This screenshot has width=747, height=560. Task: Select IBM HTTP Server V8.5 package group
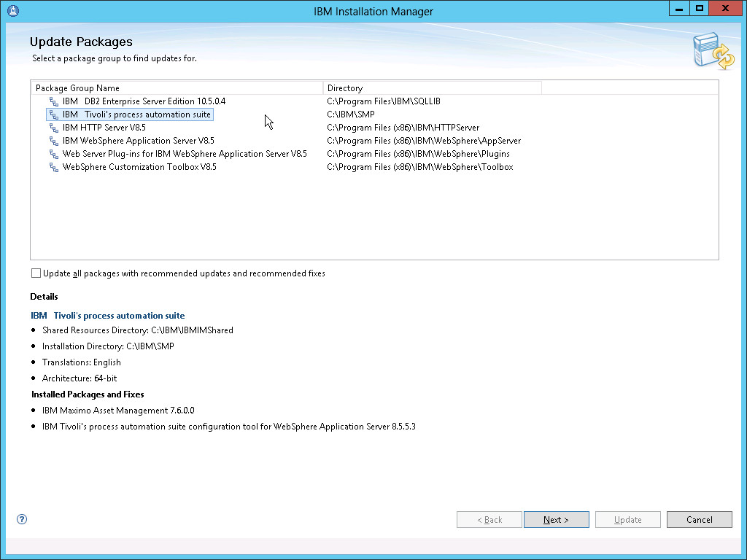(104, 128)
